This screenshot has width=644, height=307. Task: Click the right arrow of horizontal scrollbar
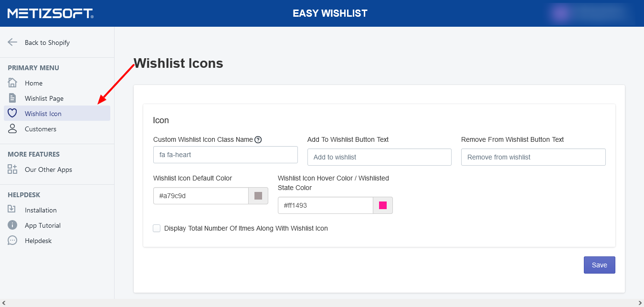pyautogui.click(x=640, y=303)
